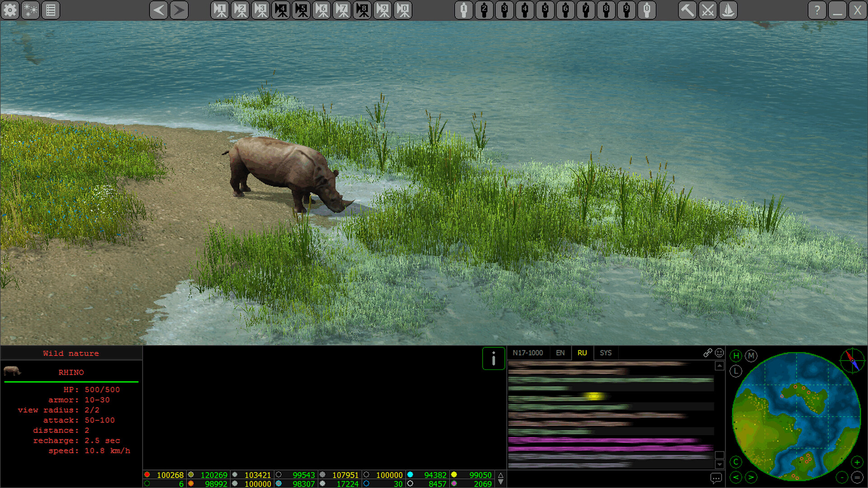Click the weather effects icon
868x488 pixels.
(x=30, y=10)
